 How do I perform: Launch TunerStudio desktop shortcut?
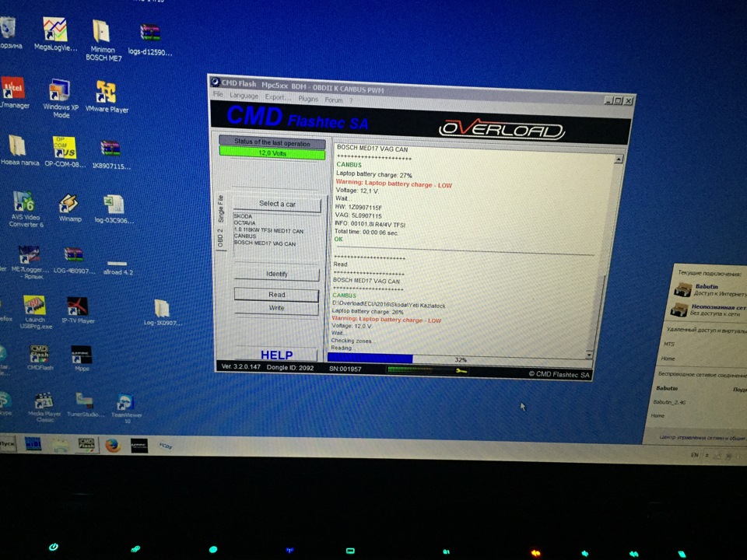85,404
